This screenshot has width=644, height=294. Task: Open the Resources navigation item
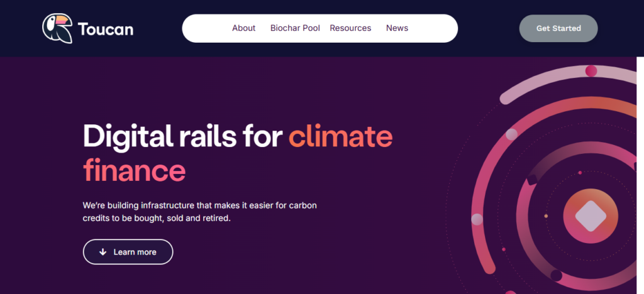(x=350, y=28)
